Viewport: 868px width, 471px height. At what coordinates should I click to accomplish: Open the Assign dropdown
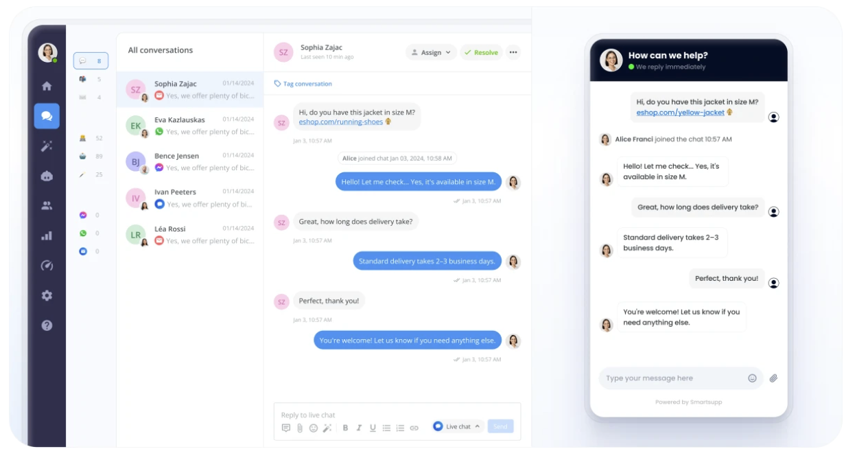431,52
